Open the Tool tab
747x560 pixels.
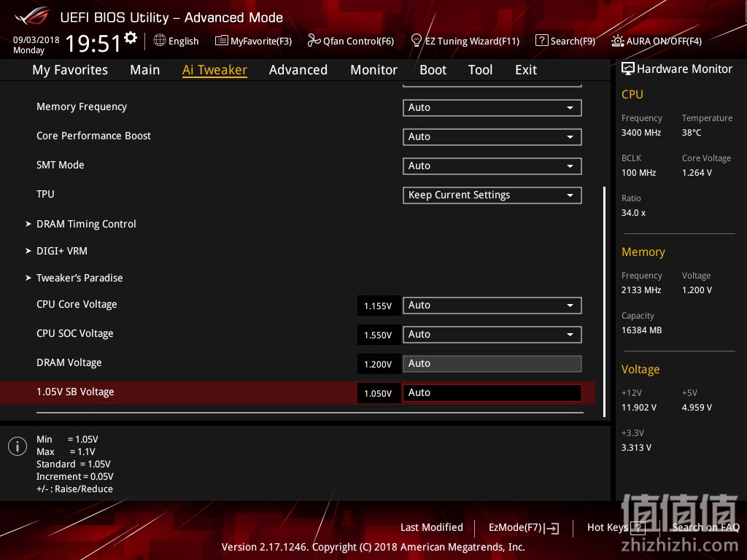[x=480, y=70]
